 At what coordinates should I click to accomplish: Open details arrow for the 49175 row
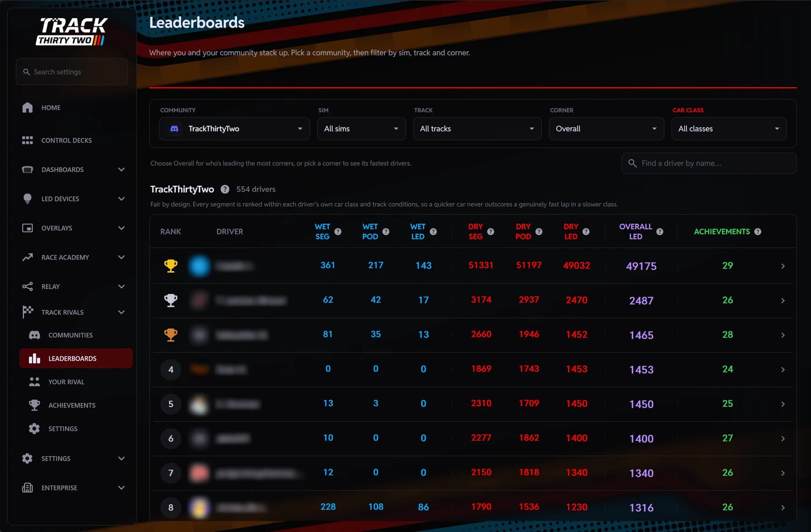tap(783, 266)
